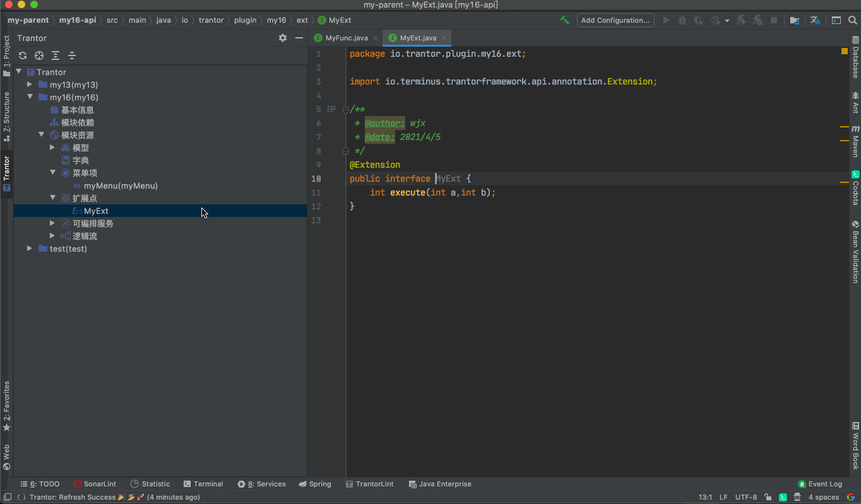Click the UTF-8 encoding indicator
861x504 pixels.
click(746, 497)
